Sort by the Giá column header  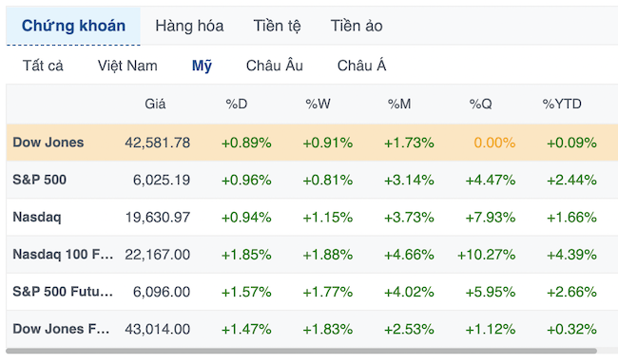coord(155,104)
